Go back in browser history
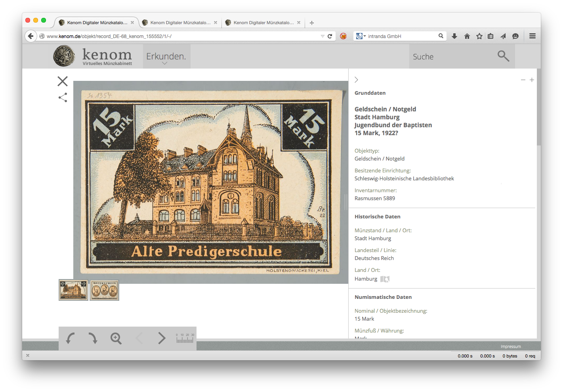The width and height of the screenshot is (563, 392). coord(31,36)
